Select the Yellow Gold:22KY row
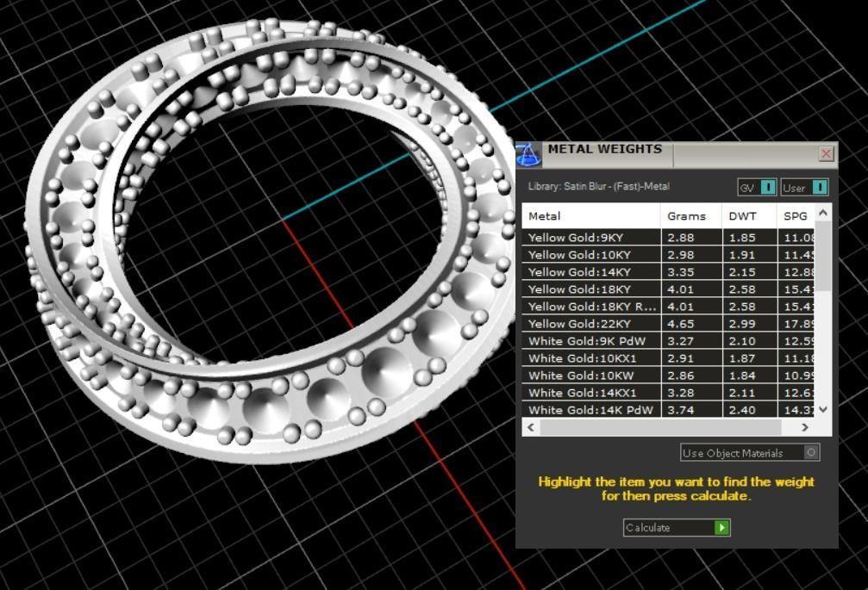This screenshot has width=868, height=590. (668, 324)
